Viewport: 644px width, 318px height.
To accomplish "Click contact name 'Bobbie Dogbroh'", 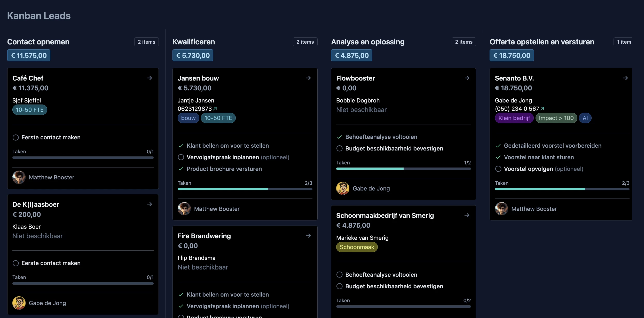I will (x=358, y=100).
